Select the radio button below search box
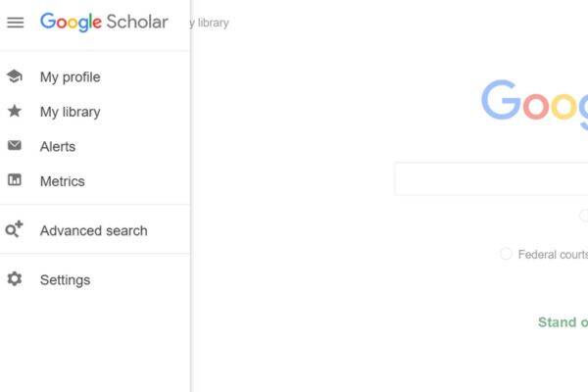The height and width of the screenshot is (392, 588). [x=584, y=216]
